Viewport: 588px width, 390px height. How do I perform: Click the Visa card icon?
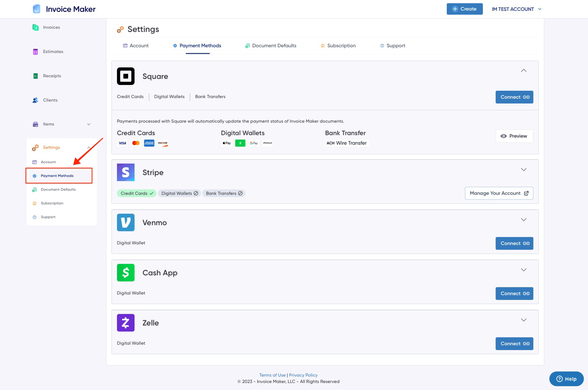(x=122, y=143)
